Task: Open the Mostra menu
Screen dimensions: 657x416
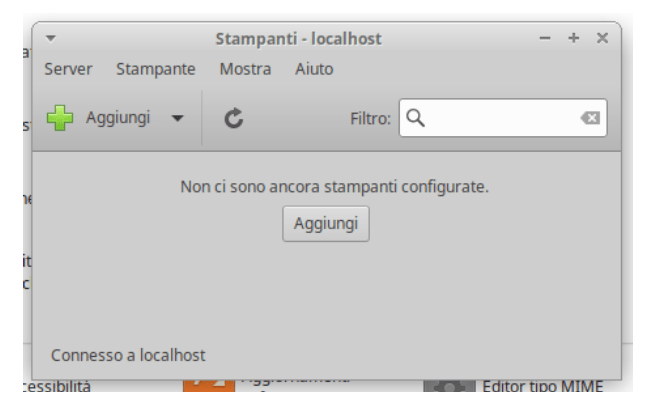Action: coord(245,69)
